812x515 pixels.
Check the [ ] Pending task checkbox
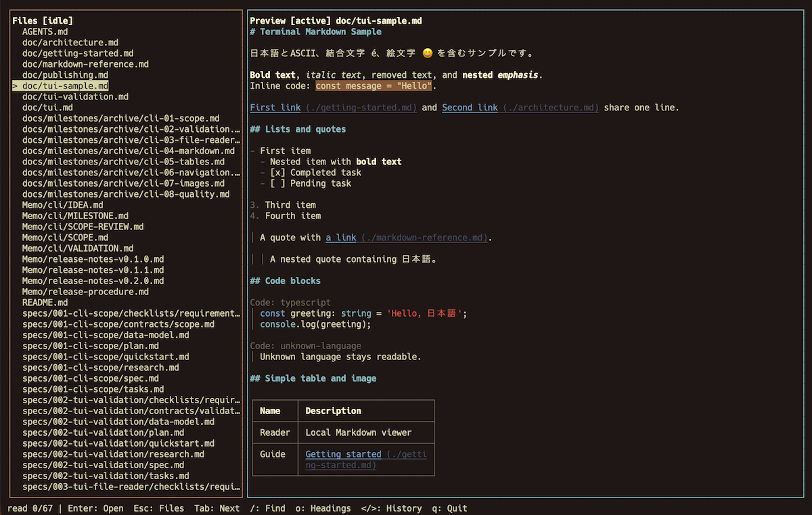(277, 183)
